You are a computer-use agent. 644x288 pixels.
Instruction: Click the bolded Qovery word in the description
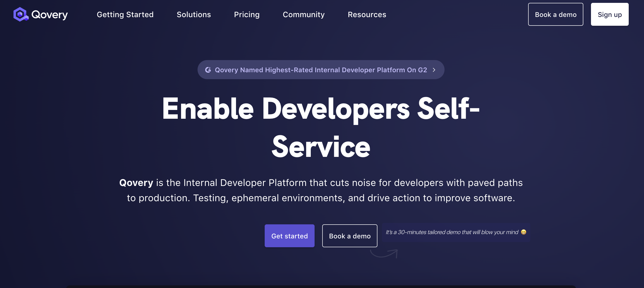coord(136,183)
